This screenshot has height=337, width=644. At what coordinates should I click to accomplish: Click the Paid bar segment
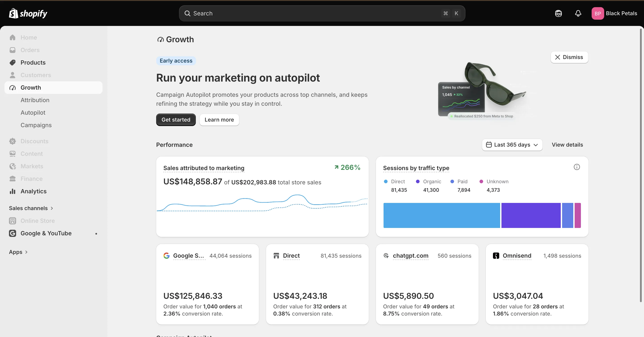(567, 215)
